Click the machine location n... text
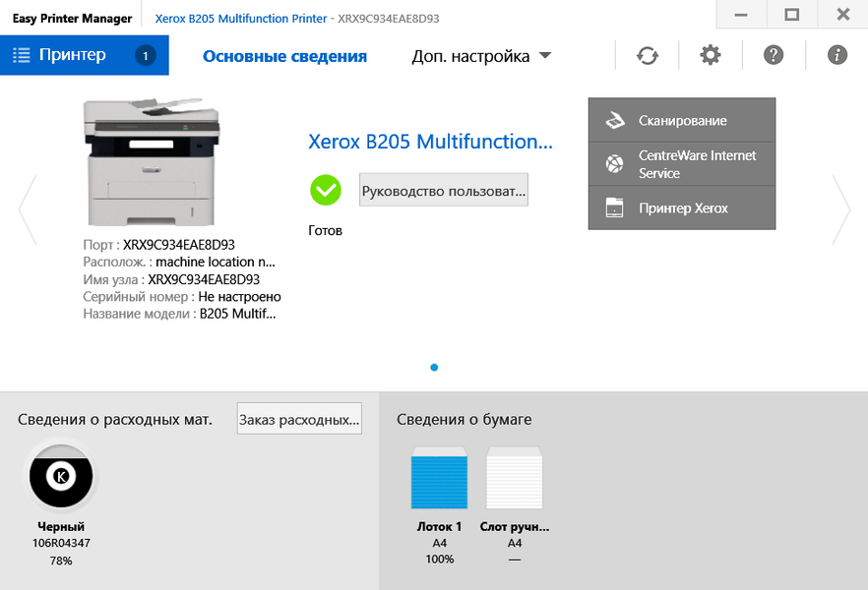Screen dimensions: 868x590 coord(216,263)
